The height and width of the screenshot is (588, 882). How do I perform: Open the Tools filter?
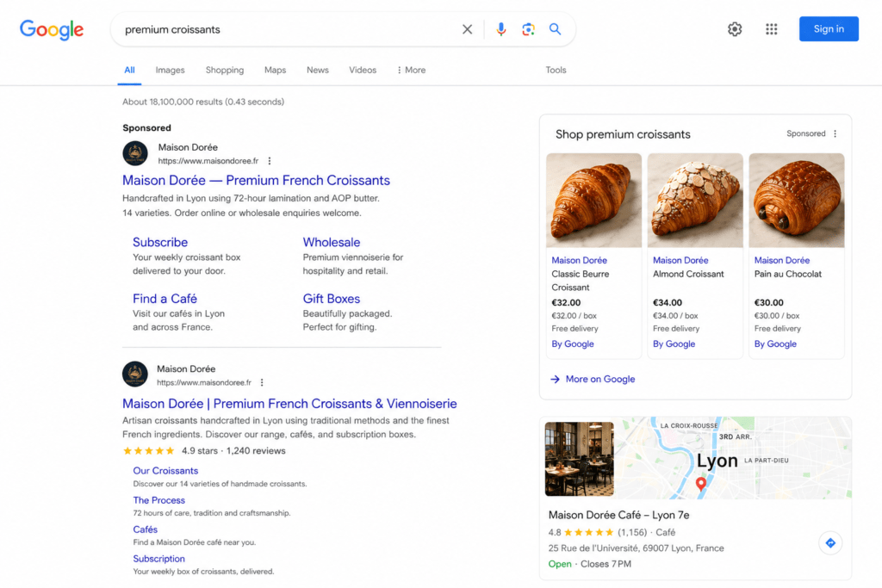pos(556,71)
